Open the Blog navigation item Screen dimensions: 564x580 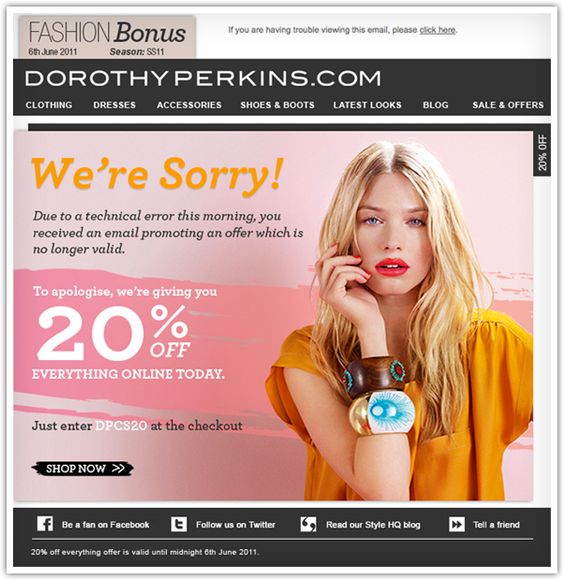(435, 105)
